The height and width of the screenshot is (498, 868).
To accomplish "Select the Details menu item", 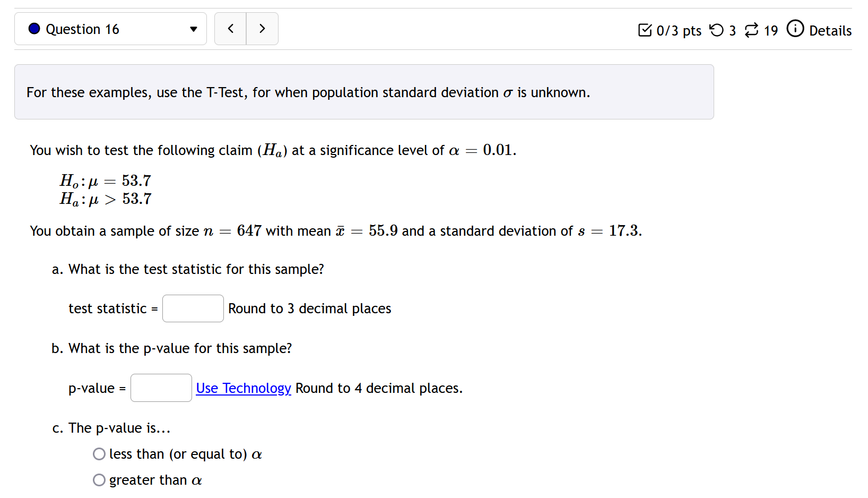I will pos(830,30).
